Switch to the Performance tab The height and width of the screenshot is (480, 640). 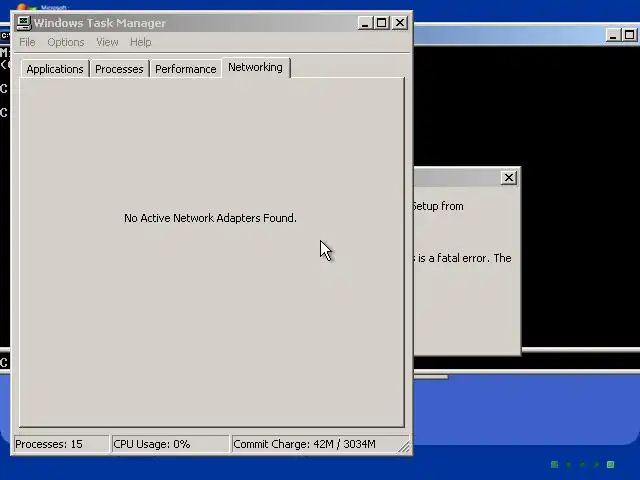[x=186, y=69]
